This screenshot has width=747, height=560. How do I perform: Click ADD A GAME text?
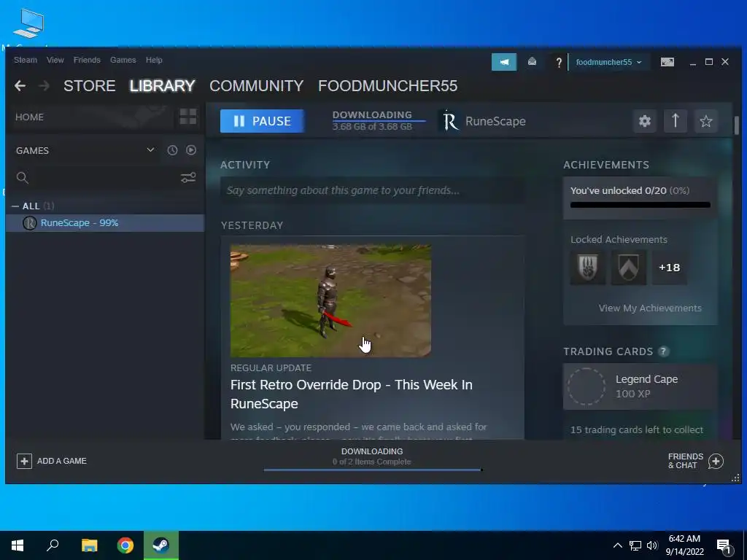62,461
